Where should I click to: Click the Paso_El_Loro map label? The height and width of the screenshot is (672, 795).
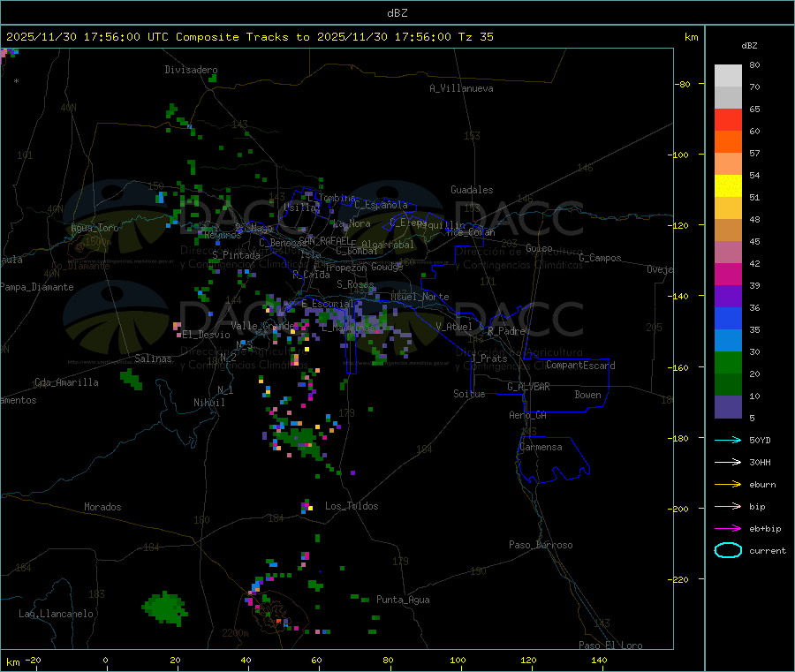[x=610, y=646]
